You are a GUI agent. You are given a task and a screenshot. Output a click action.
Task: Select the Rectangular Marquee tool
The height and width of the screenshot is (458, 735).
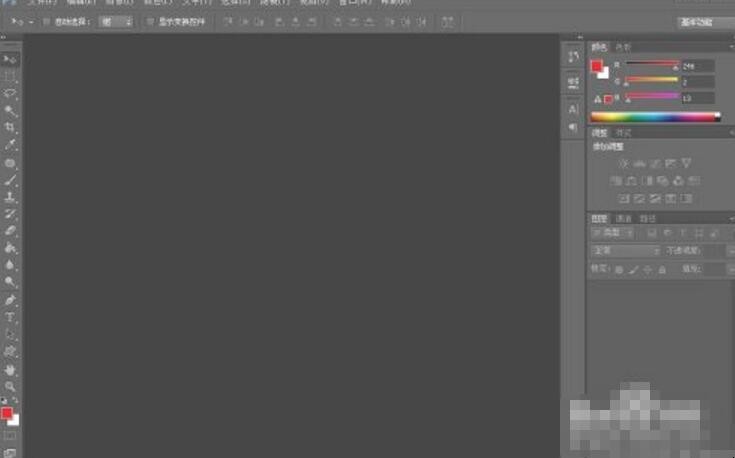10,76
